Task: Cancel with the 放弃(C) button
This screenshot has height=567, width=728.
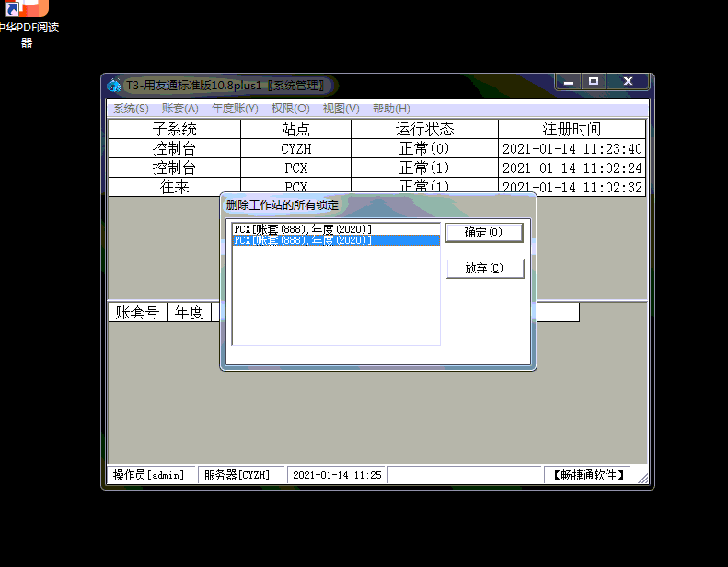Action: pos(485,269)
